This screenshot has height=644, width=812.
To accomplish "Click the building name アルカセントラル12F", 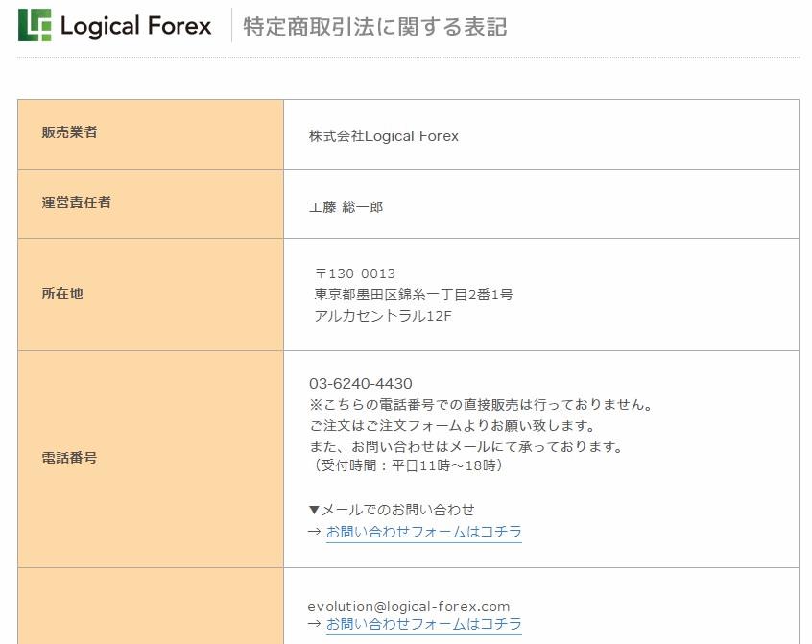I will coord(383,315).
